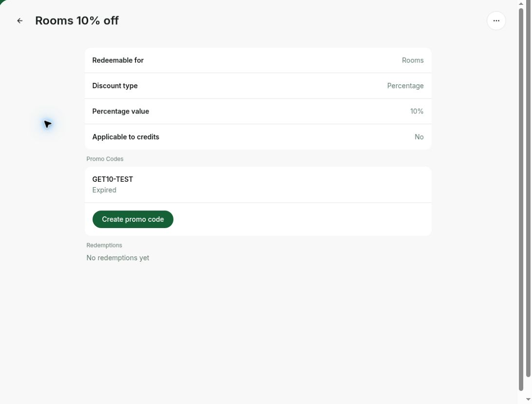Click the Rooms 10% off page title

tap(76, 20)
